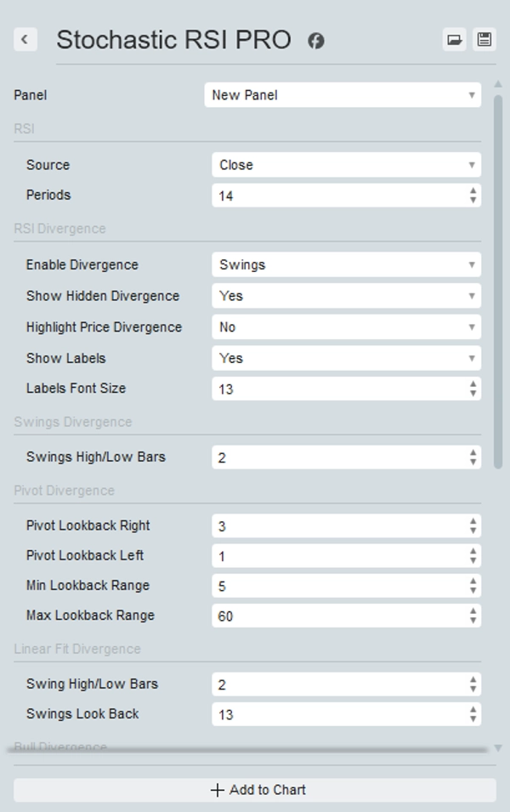This screenshot has height=812, width=510.
Task: Increase the Swings Look Back value
Action: [474, 710]
